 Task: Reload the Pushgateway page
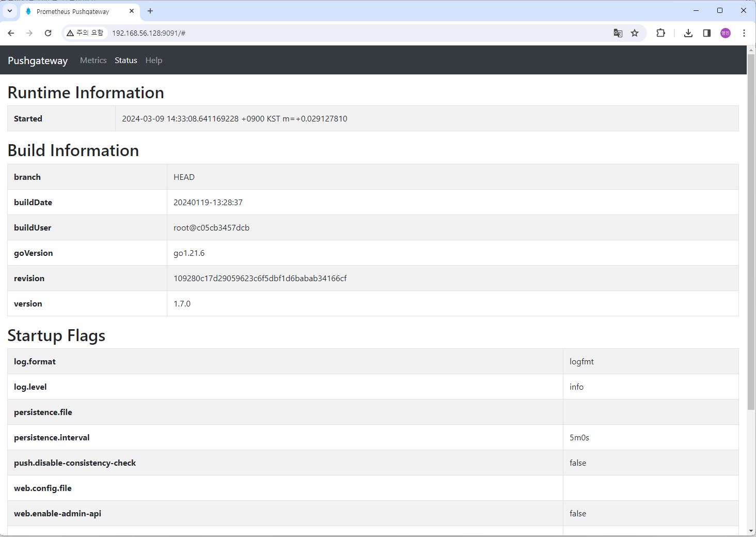coord(48,33)
